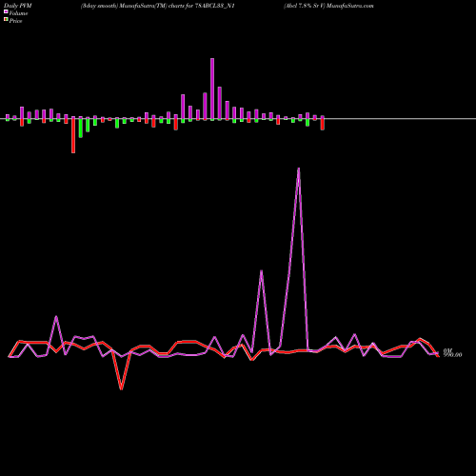
Task: Select the "Volume" legend label
Action: 18,13
